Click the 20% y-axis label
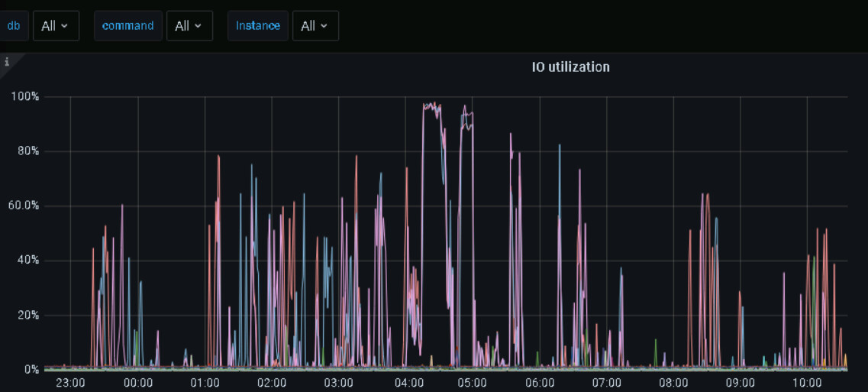This screenshot has width=868, height=392. (x=28, y=315)
